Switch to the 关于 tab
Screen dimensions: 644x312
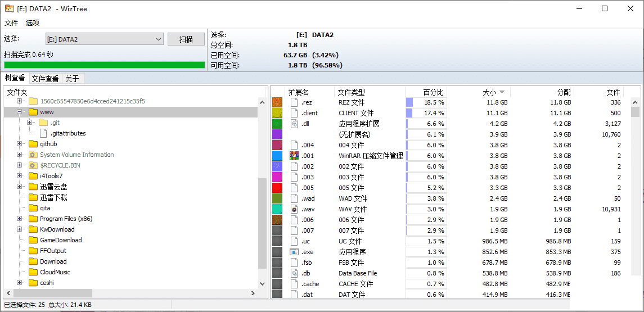point(72,79)
